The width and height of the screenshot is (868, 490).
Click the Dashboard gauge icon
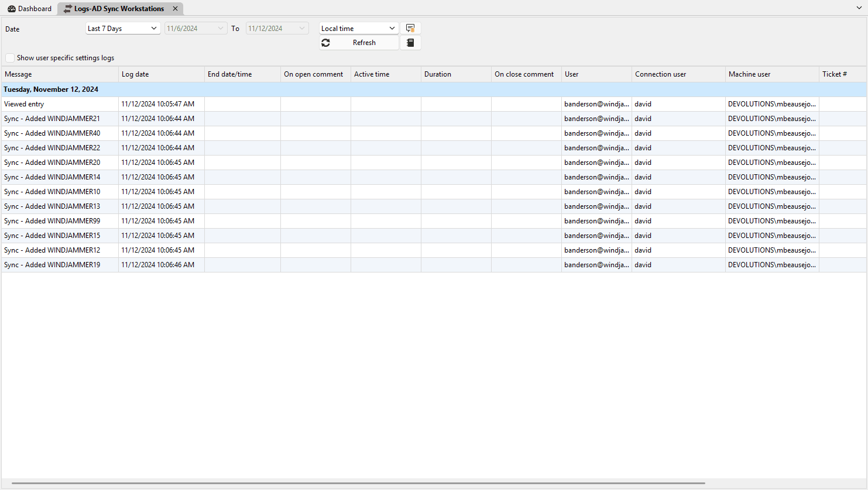click(x=12, y=9)
